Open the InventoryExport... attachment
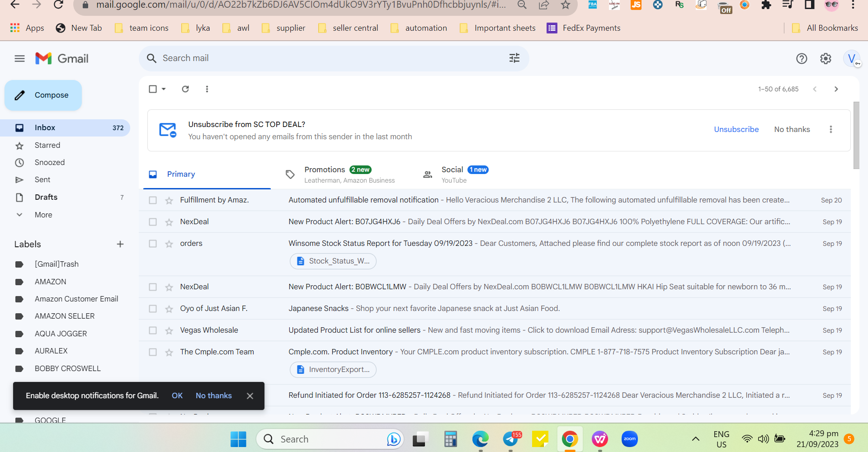Screen dimensions: 868x452 pos(333,369)
